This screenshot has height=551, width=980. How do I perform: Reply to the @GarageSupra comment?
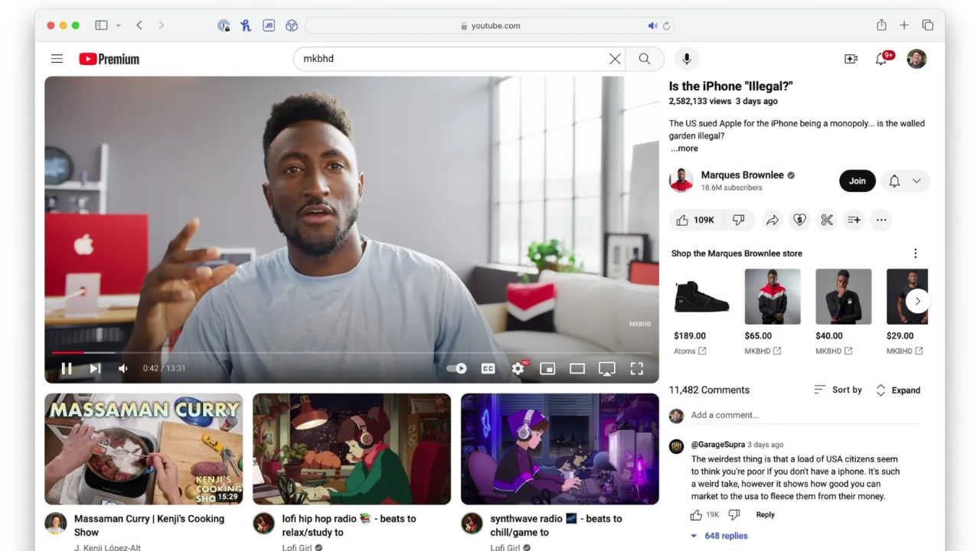coord(765,515)
